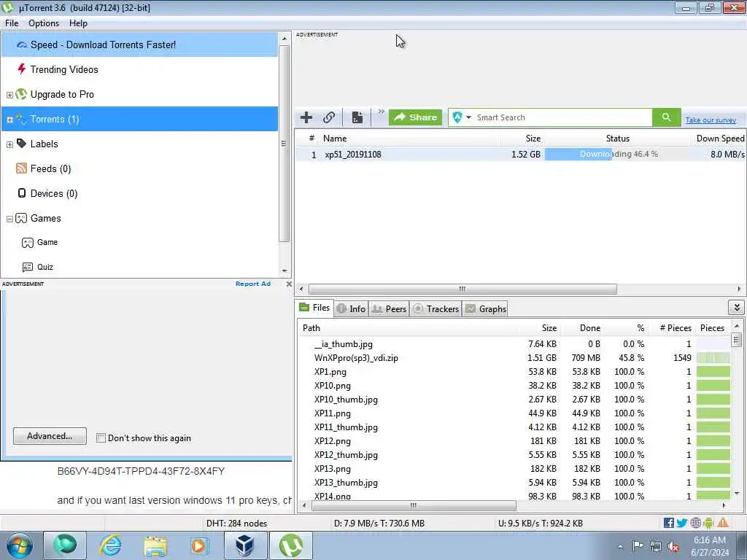Select the xp51_20191108 torrent row
The image size is (747, 560).
point(521,155)
